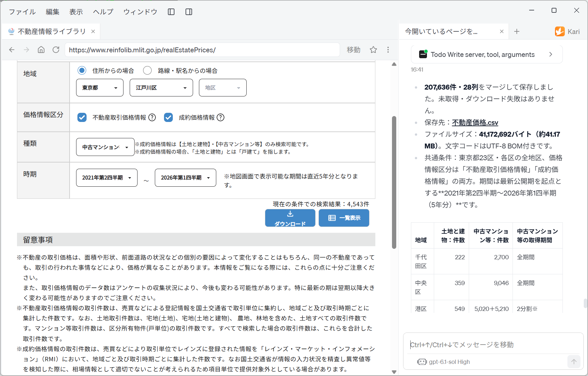The height and width of the screenshot is (376, 588).
Task: Bookmark this page with the star
Action: (x=373, y=50)
